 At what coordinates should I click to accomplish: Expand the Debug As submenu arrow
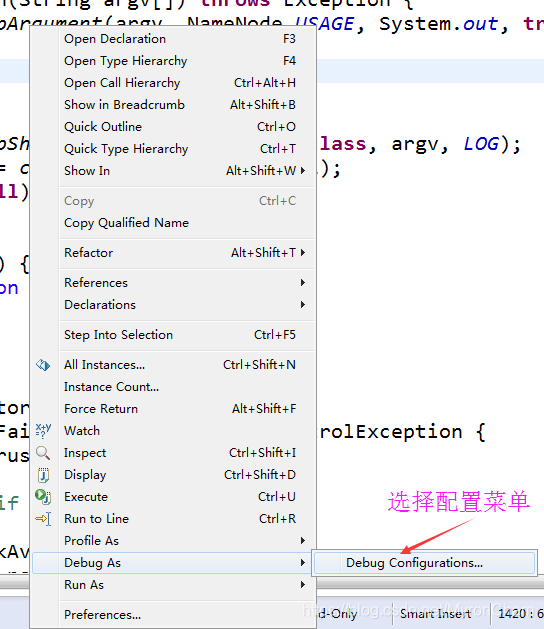[x=303, y=563]
